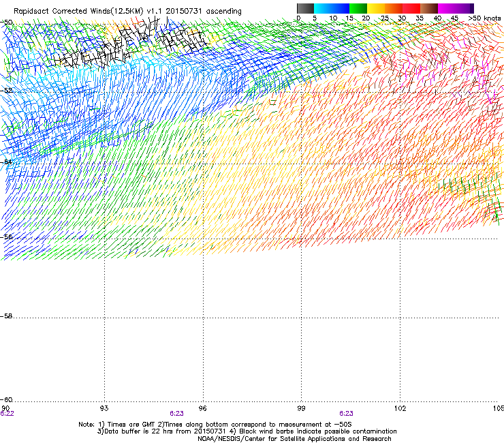
Task: Click the "99" longitude axis label
Action: pos(301,408)
